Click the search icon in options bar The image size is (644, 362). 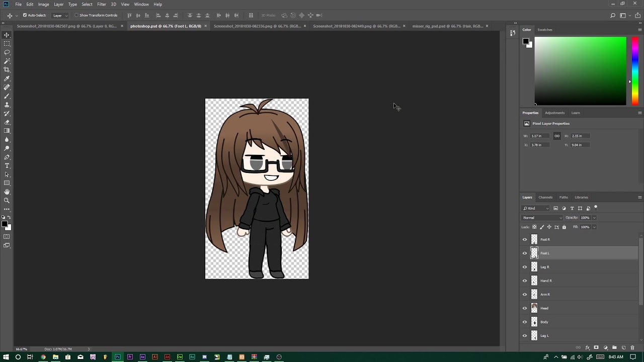[613, 15]
